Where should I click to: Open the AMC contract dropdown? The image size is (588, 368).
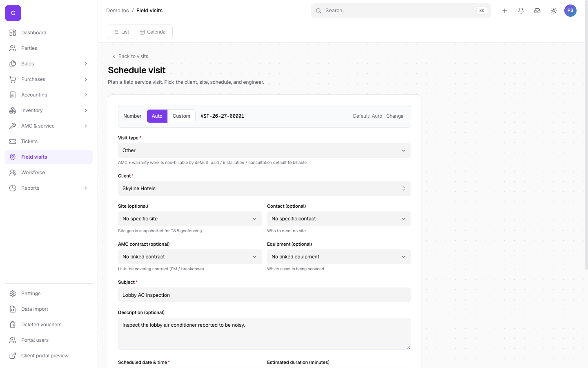tap(190, 257)
